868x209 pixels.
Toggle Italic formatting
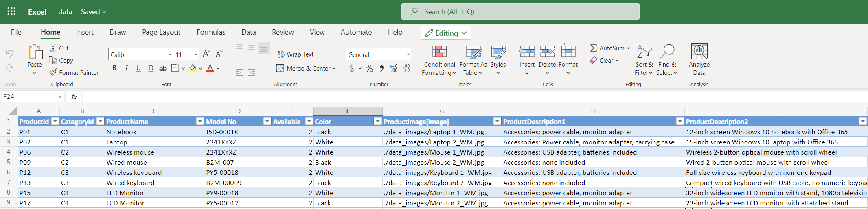point(127,68)
